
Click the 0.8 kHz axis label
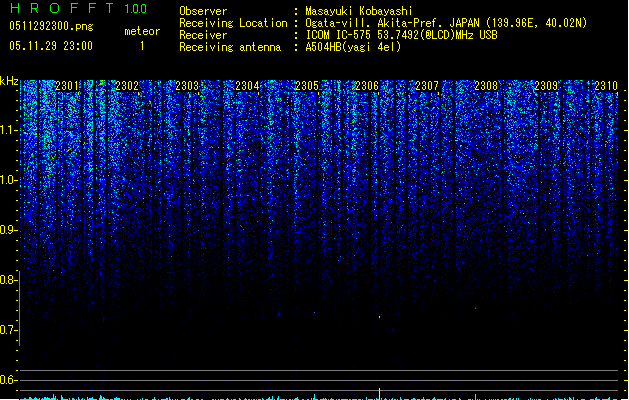click(x=9, y=280)
